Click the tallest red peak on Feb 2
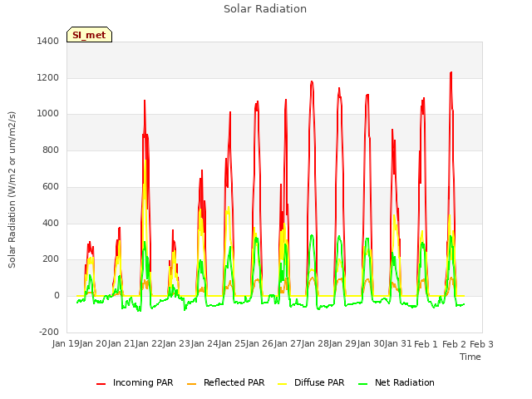 click(451, 73)
